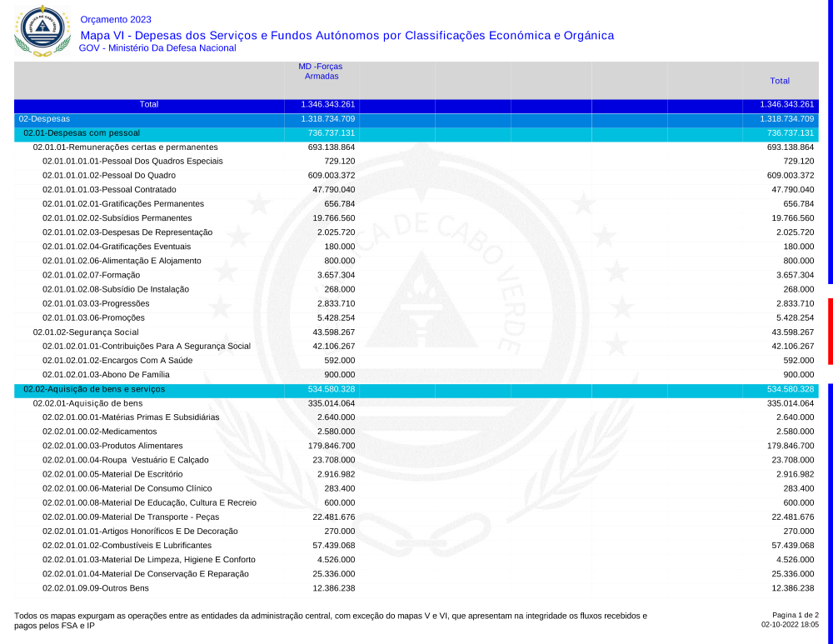
Task: Click the Cabo Verde emblem logo
Action: tap(39, 29)
